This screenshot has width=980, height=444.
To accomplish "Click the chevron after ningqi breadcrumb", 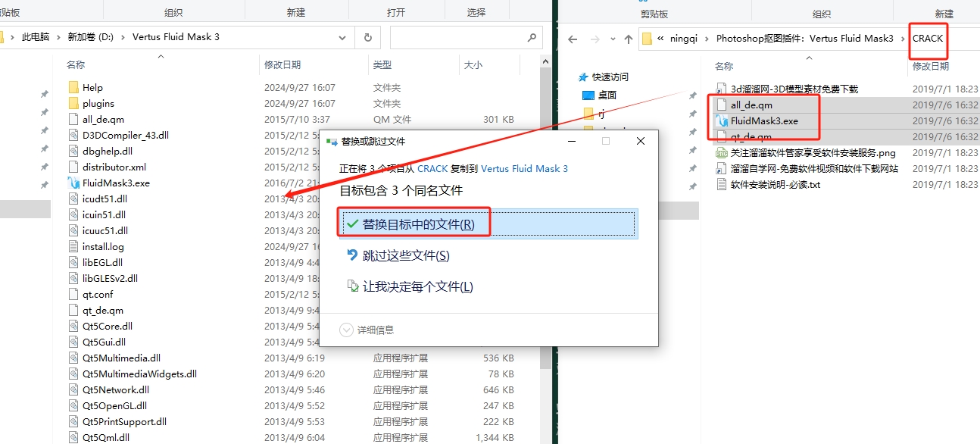I will (708, 39).
